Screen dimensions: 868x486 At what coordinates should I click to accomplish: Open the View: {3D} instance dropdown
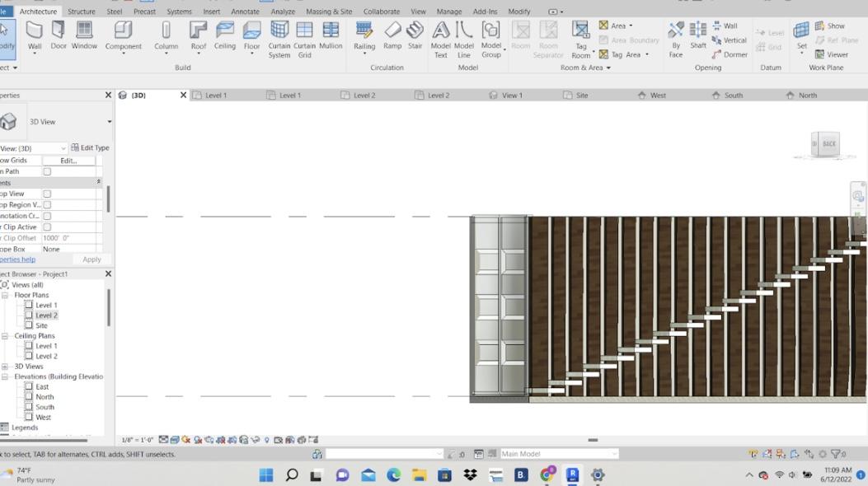pyautogui.click(x=63, y=148)
